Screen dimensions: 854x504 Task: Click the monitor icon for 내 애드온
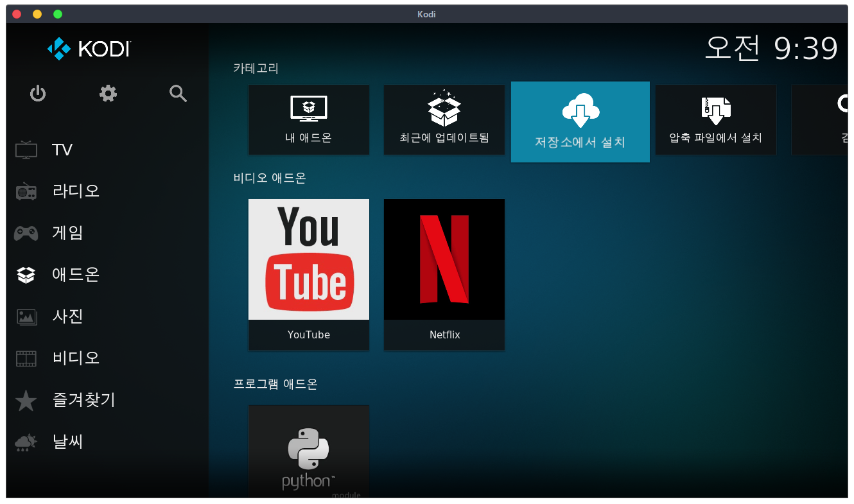coord(309,109)
